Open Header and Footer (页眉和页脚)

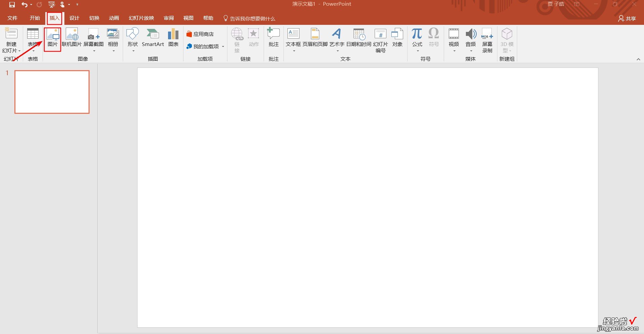(x=315, y=37)
